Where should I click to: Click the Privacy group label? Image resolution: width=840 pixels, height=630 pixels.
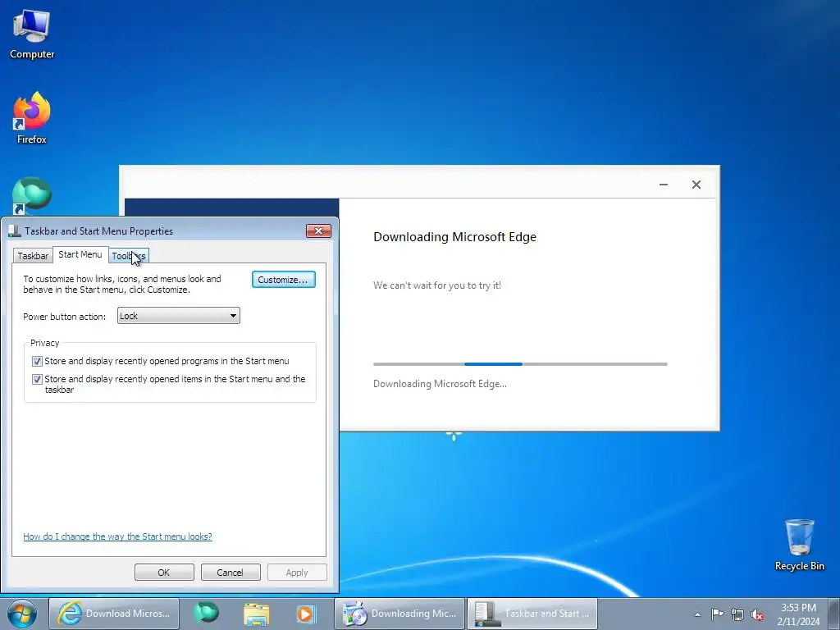[x=44, y=343]
